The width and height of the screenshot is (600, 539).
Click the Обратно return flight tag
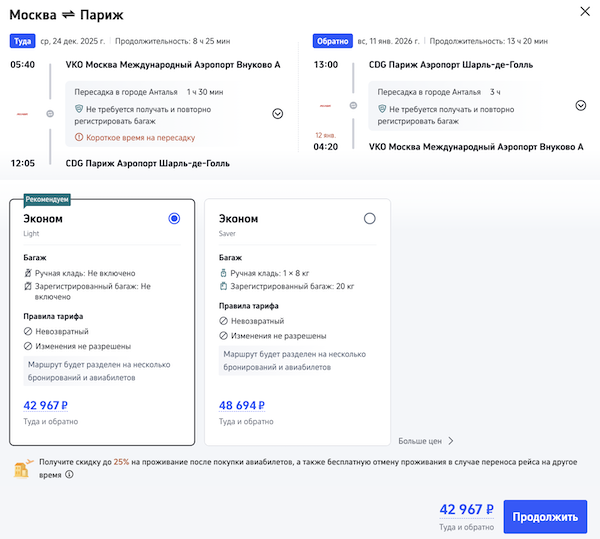[x=330, y=41]
